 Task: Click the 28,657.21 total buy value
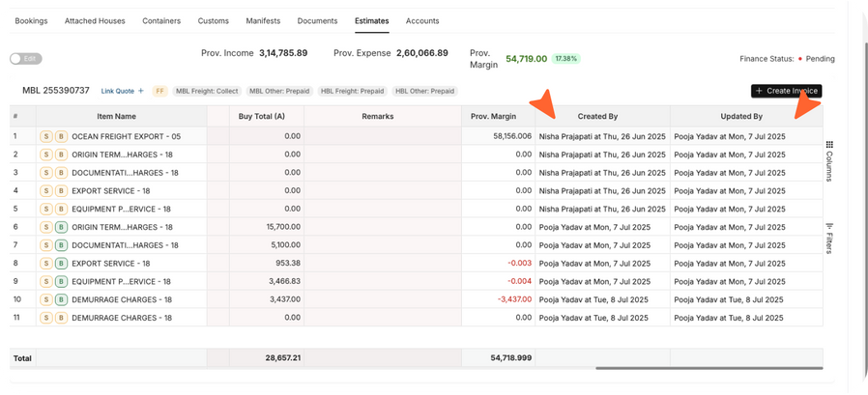[x=283, y=358]
